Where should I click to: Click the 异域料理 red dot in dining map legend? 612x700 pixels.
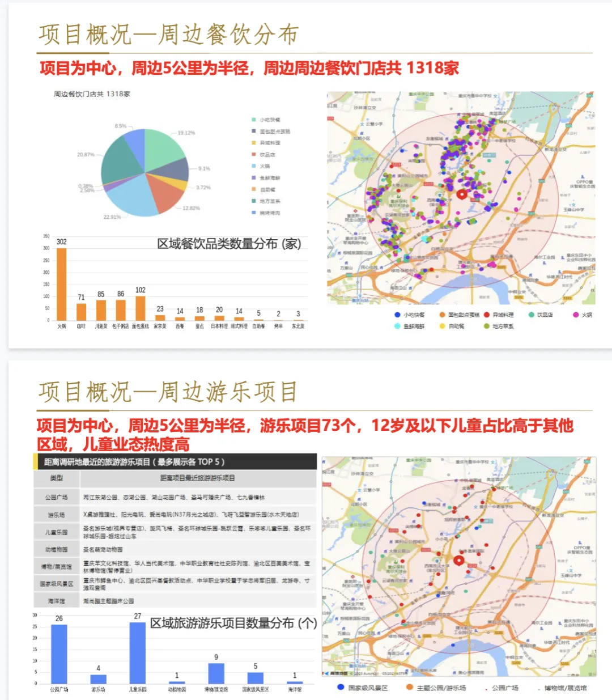486,315
